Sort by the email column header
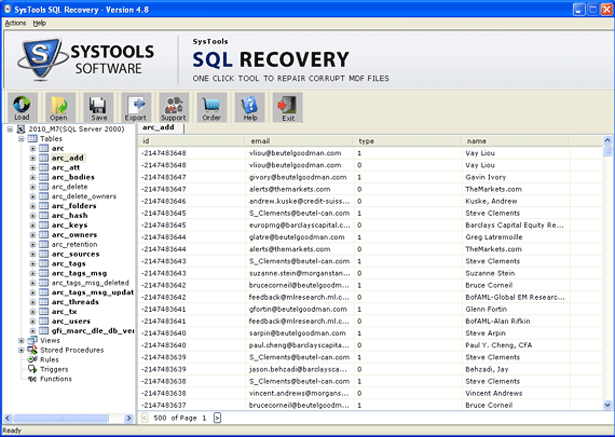The width and height of the screenshot is (615, 437). (300, 141)
